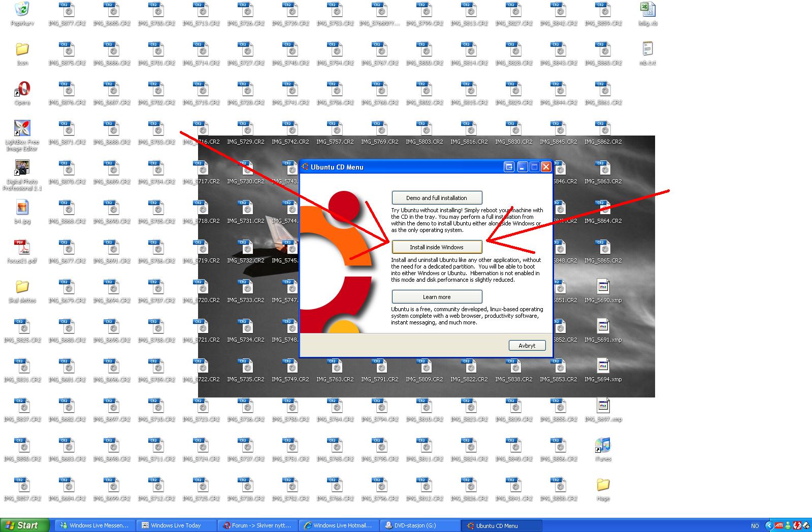
Task: Click the Install inside Windows button
Action: pos(437,247)
